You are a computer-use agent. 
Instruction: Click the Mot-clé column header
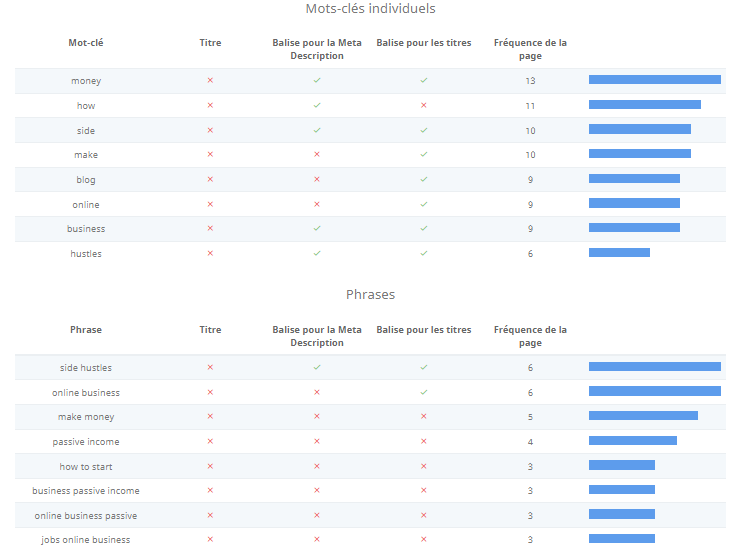coord(85,43)
